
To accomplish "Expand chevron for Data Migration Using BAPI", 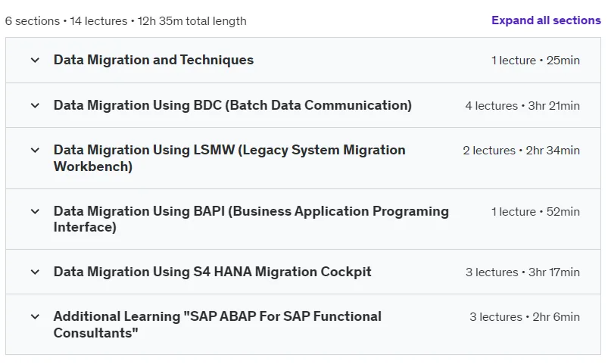I will click(35, 211).
